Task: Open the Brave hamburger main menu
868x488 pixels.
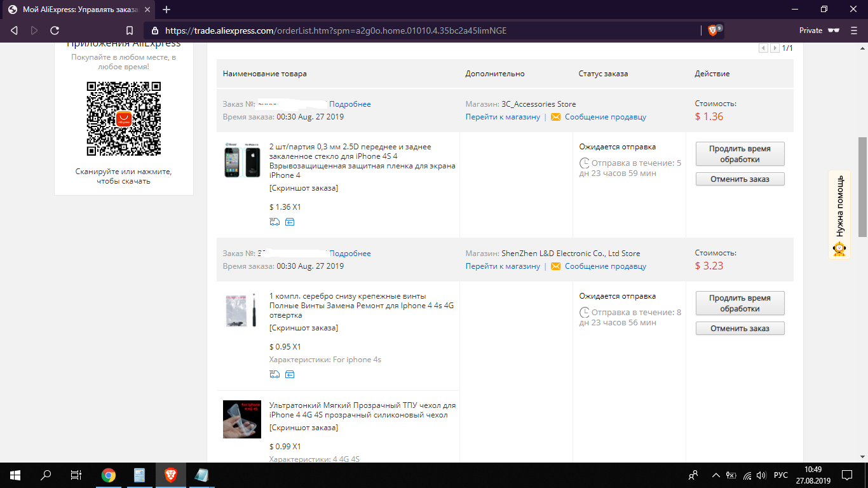Action: [855, 30]
